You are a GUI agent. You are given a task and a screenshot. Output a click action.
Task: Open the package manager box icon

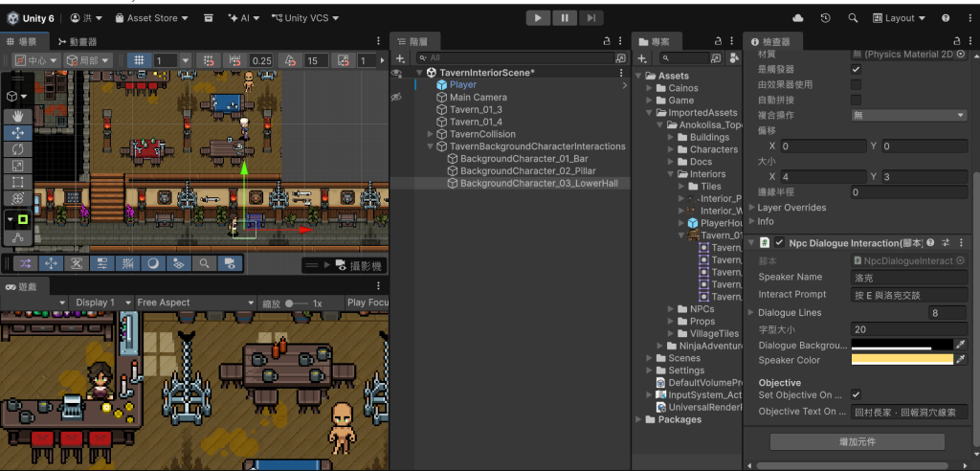208,18
